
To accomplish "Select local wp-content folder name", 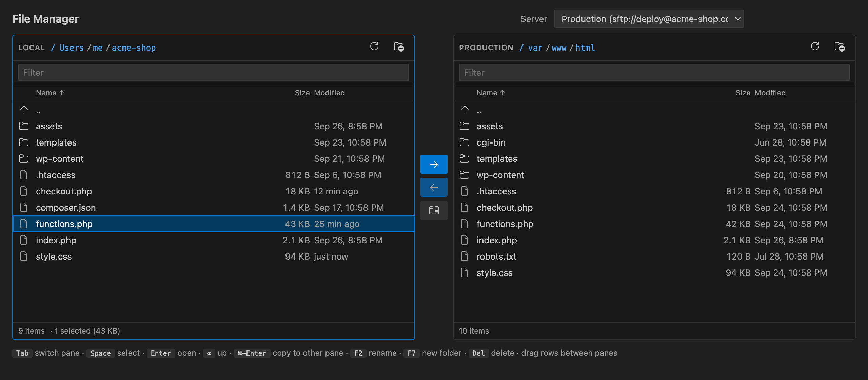I will point(60,159).
